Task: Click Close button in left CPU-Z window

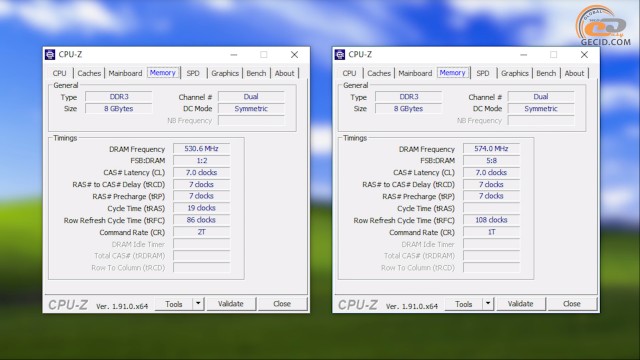Action: pyautogui.click(x=282, y=304)
